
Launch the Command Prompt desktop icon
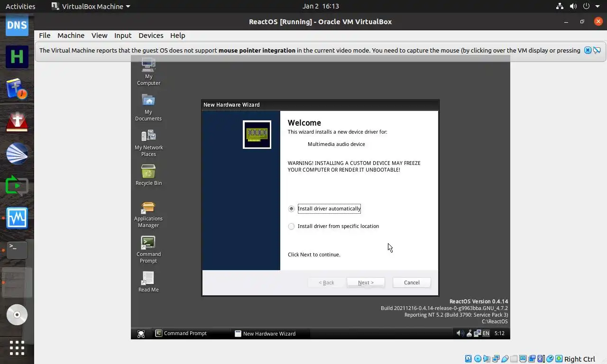[148, 250]
